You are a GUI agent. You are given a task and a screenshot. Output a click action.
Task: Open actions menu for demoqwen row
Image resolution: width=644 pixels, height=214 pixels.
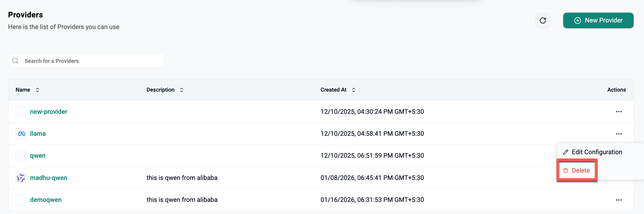[x=618, y=200]
